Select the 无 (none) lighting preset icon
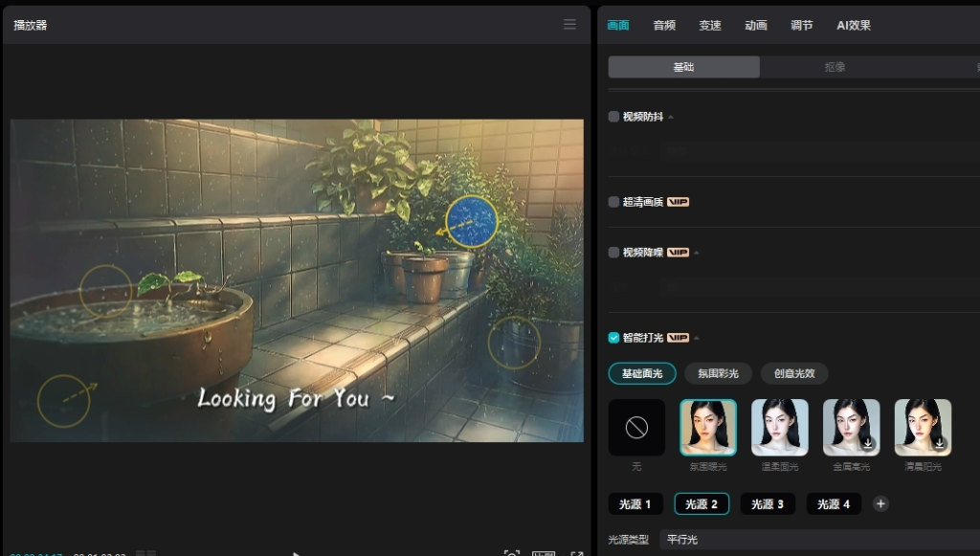 (636, 428)
